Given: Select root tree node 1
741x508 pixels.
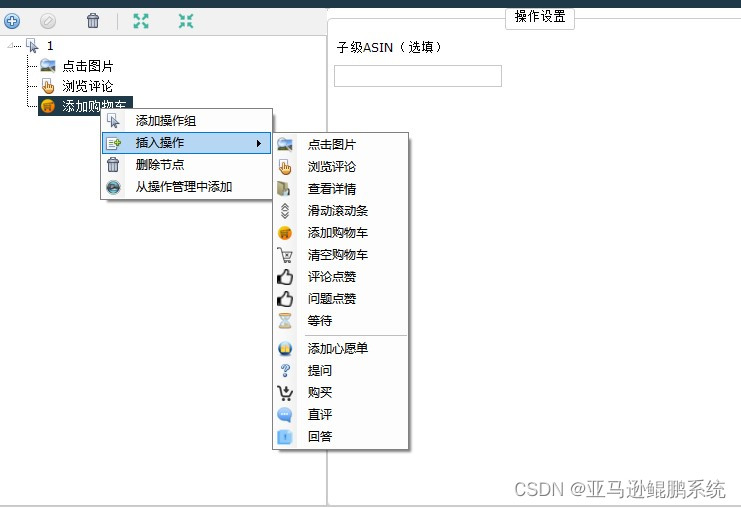Looking at the screenshot, I should click(50, 46).
